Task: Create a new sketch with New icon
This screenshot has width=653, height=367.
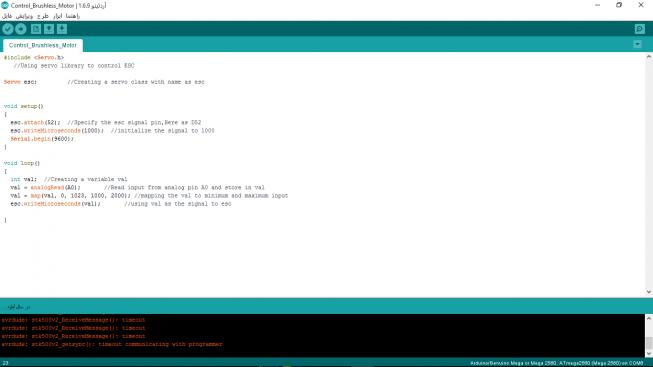Action: pos(36,29)
